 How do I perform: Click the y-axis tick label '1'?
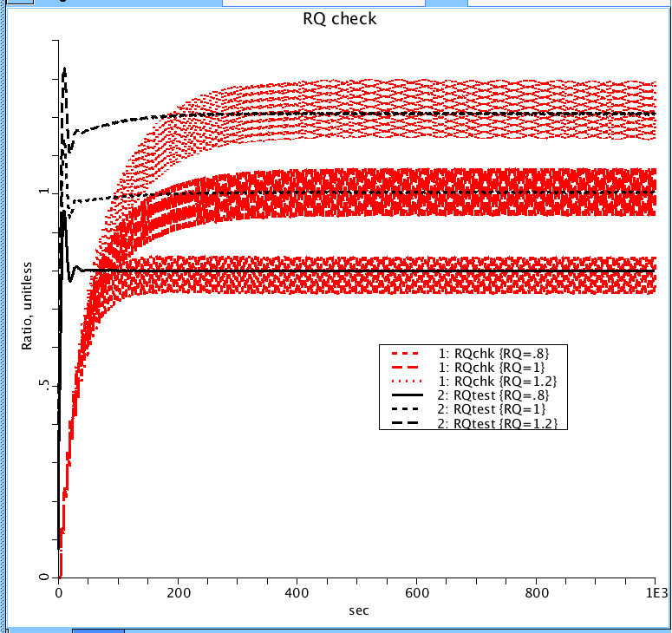(x=44, y=191)
